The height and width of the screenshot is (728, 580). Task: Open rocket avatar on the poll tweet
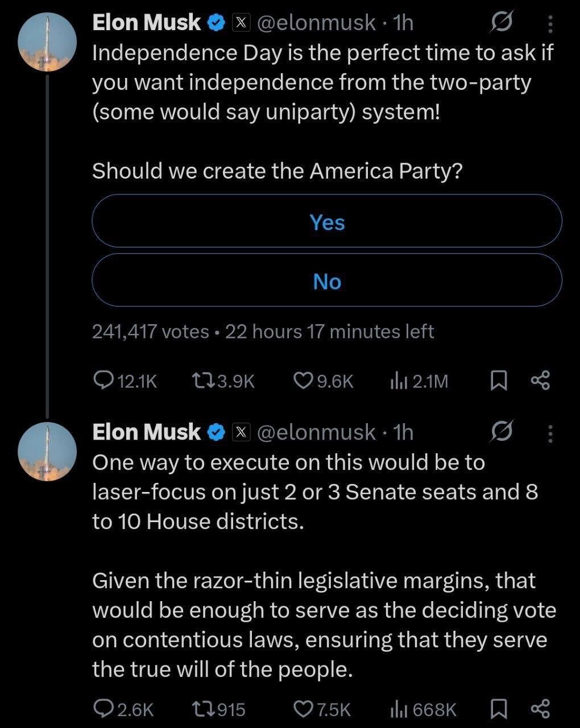tap(47, 42)
